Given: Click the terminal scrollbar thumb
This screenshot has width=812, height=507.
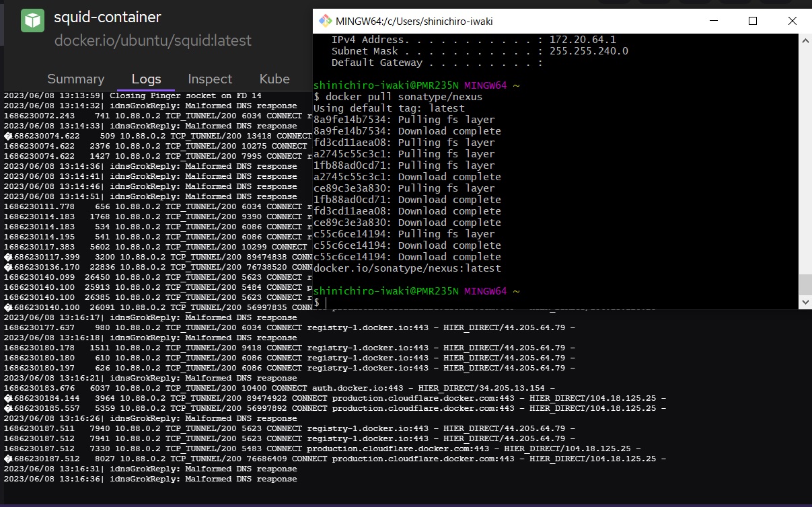Looking at the screenshot, I should click(805, 284).
